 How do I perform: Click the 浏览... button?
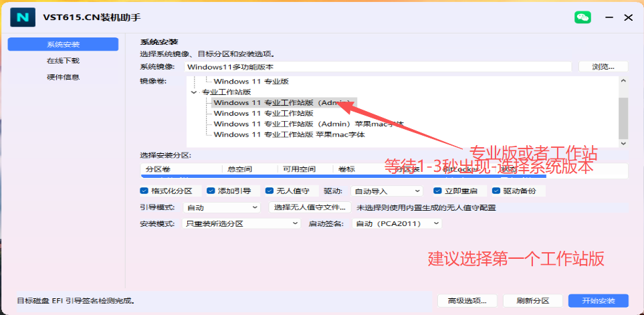603,66
